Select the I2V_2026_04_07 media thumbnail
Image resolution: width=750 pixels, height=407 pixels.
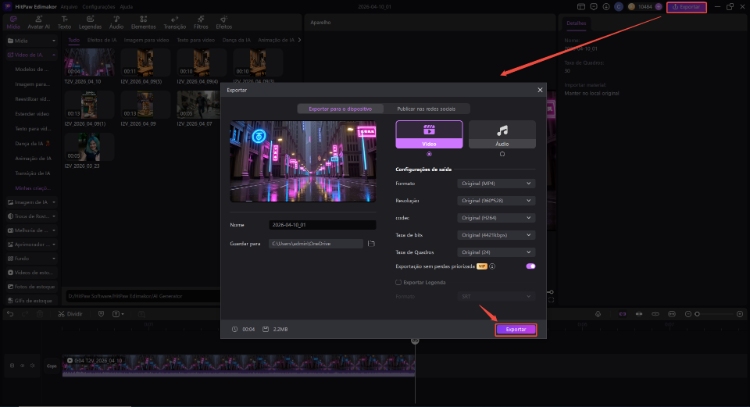pyautogui.click(x=198, y=105)
